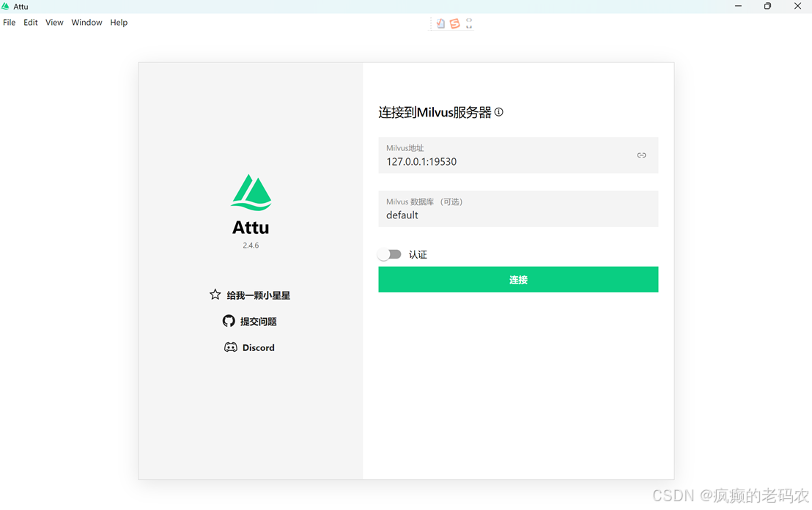Click the Discord icon
This screenshot has width=812, height=510.
(x=230, y=347)
